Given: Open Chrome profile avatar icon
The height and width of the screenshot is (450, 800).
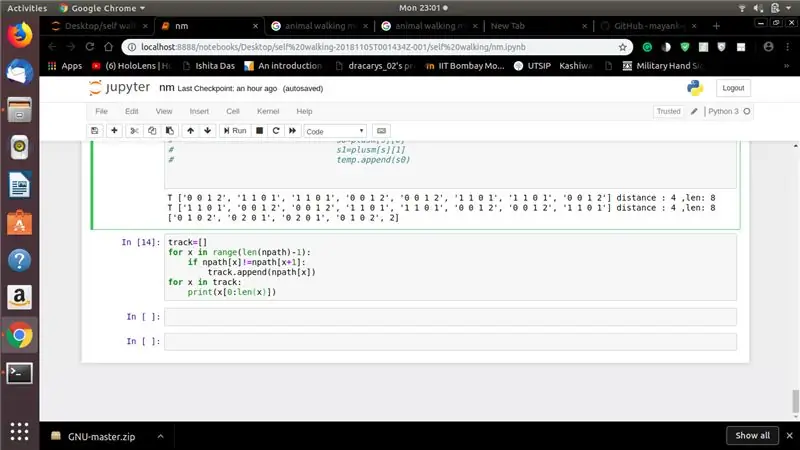Looking at the screenshot, I should (768, 47).
